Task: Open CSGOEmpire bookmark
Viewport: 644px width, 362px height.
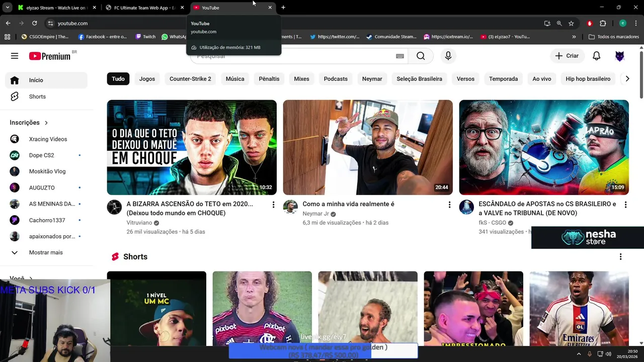Action: tap(45, 37)
